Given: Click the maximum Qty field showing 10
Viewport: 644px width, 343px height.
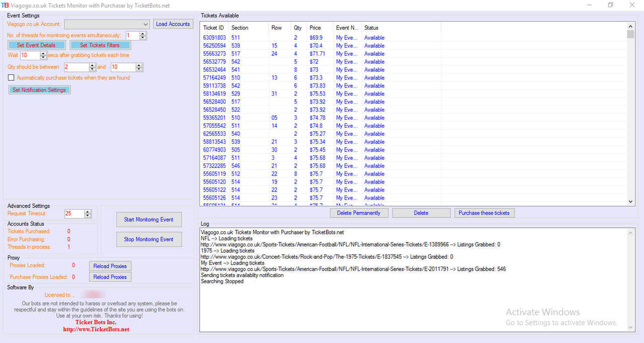Looking at the screenshot, I should (x=123, y=67).
